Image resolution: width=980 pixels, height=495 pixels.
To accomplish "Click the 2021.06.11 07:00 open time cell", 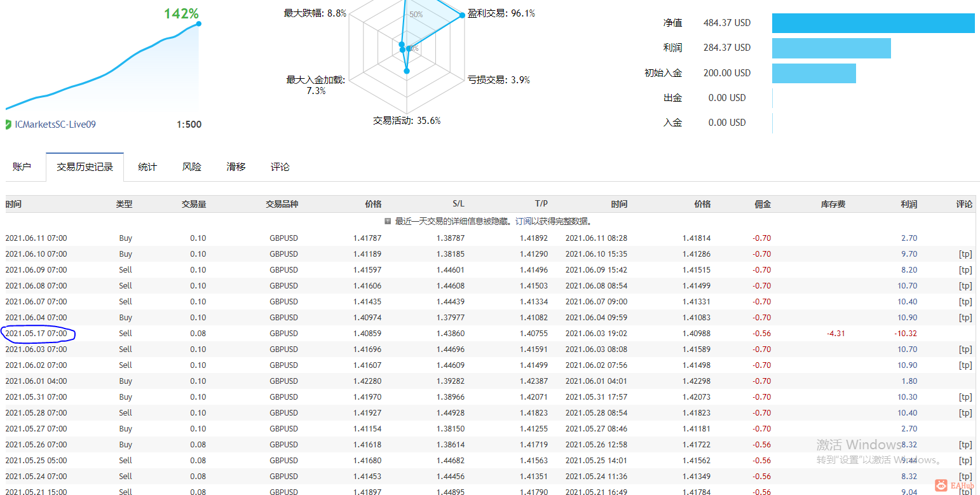I will pos(36,238).
